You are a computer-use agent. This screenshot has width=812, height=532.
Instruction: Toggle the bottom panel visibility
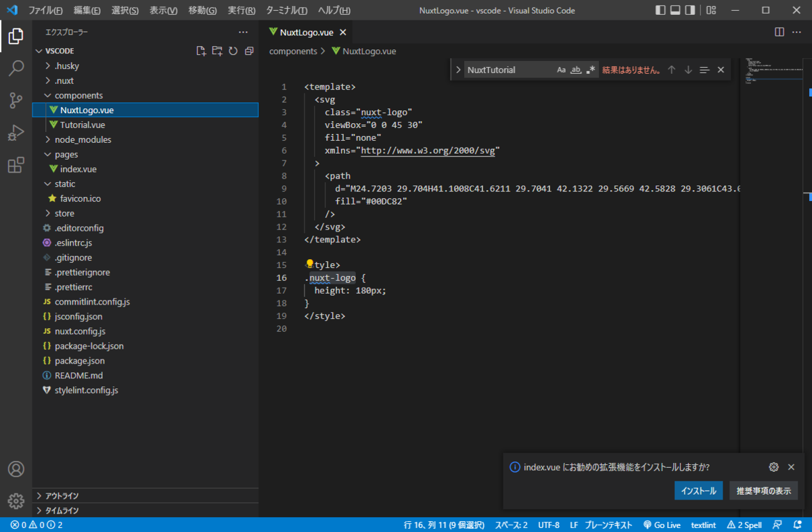point(675,10)
